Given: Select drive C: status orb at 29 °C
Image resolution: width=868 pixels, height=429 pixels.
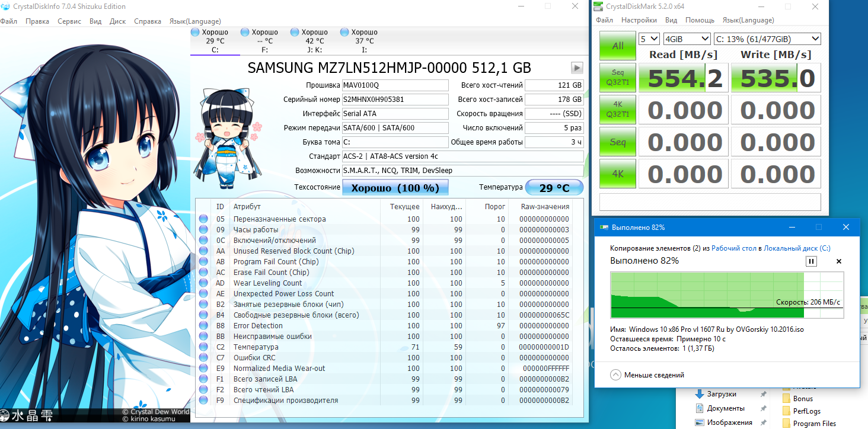Looking at the screenshot, I should [x=196, y=32].
